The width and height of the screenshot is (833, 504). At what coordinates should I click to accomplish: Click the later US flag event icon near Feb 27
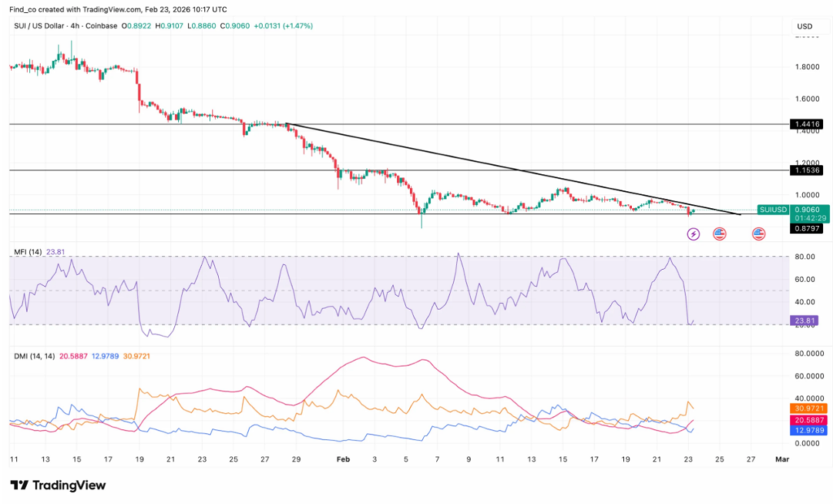click(758, 234)
